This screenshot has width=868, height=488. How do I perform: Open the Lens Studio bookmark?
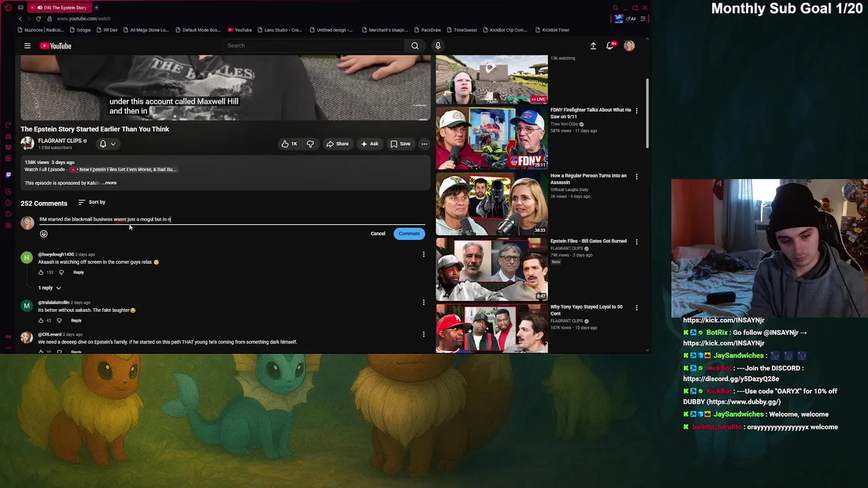pyautogui.click(x=279, y=30)
